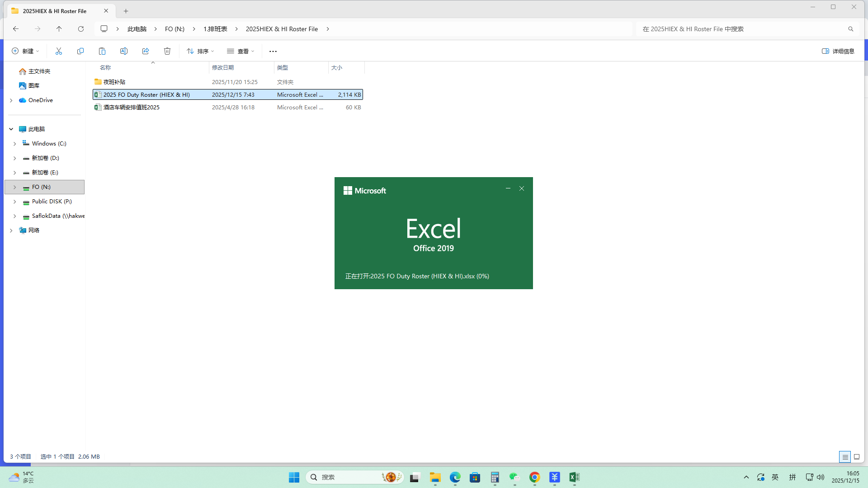Open the 排序 sort dropdown
Screen dimensions: 868x488
pyautogui.click(x=200, y=51)
